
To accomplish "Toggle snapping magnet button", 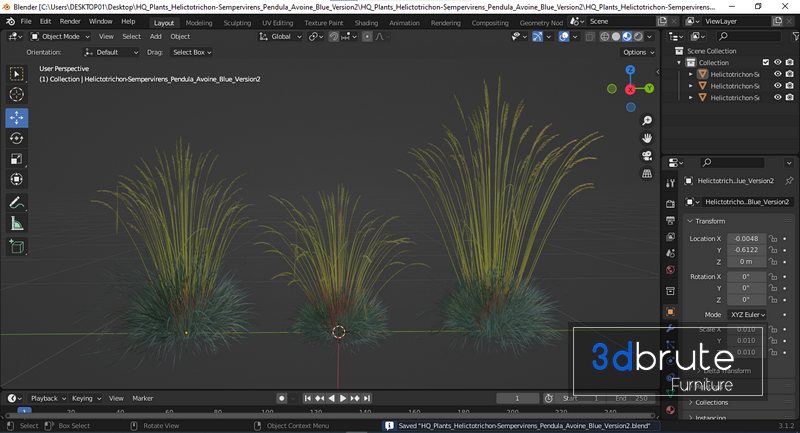I will (x=334, y=37).
